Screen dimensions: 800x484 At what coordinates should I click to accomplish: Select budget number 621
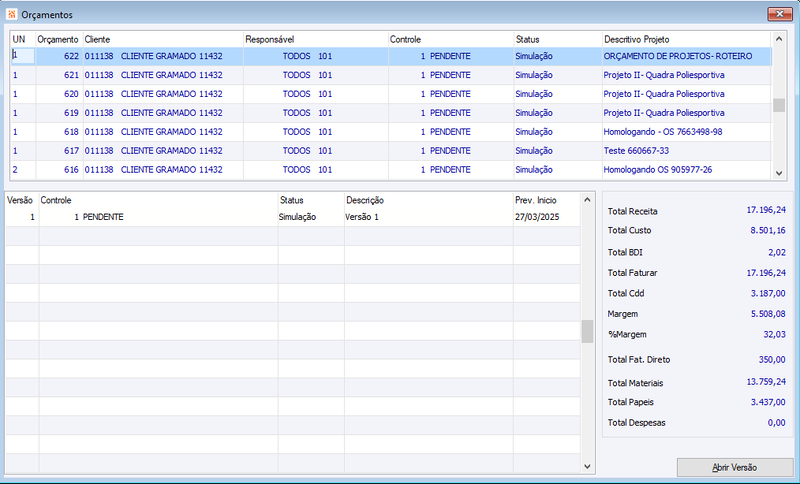pyautogui.click(x=71, y=75)
